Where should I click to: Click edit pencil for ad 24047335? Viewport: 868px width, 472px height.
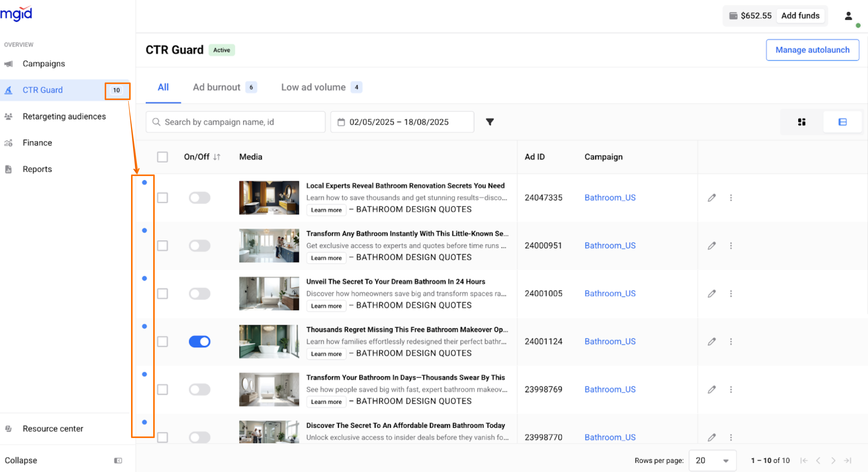coord(711,198)
